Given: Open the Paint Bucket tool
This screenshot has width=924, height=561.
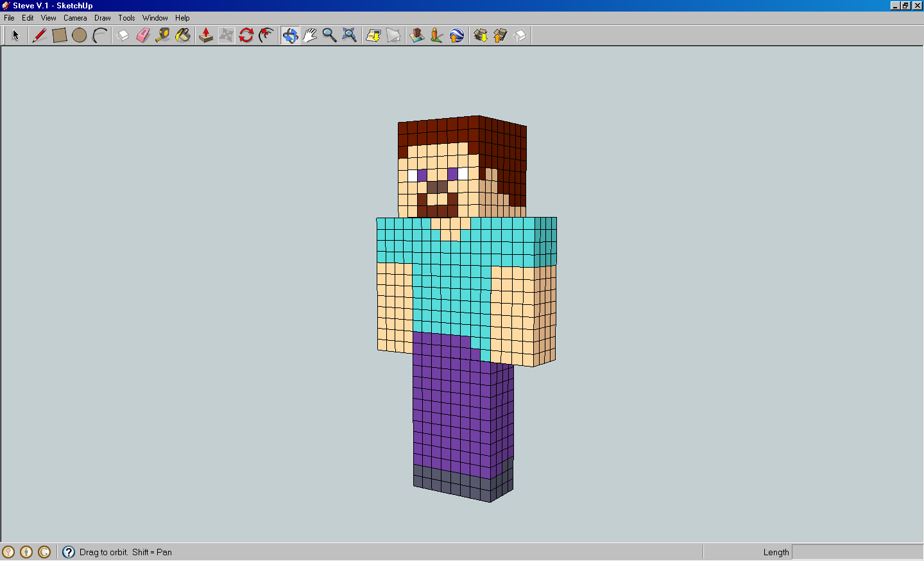Looking at the screenshot, I should pos(183,35).
